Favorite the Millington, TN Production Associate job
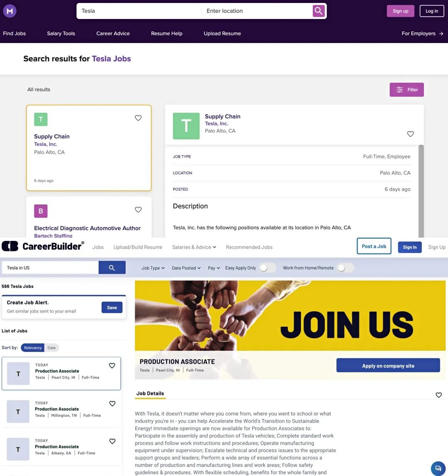 coord(112,403)
